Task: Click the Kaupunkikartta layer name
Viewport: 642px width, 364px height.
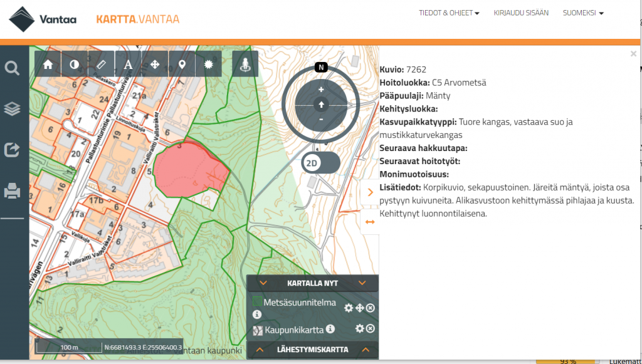Action: (x=295, y=330)
